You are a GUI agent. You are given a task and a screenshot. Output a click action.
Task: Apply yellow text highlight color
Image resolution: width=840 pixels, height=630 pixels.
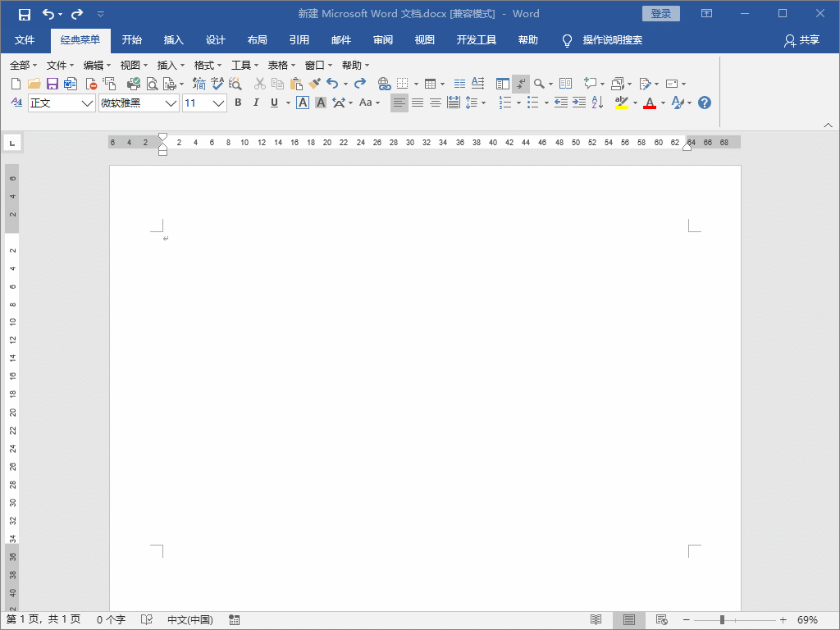click(622, 103)
